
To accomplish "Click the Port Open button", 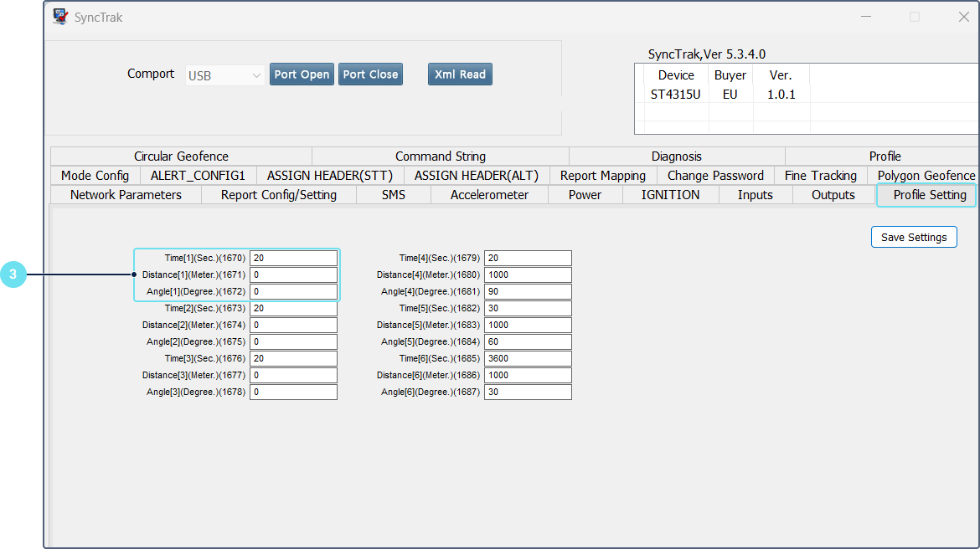I will coord(302,74).
